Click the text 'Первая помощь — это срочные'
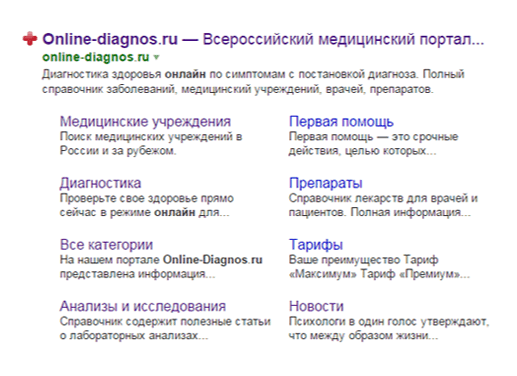This screenshot has width=517, height=376. tap(373, 136)
